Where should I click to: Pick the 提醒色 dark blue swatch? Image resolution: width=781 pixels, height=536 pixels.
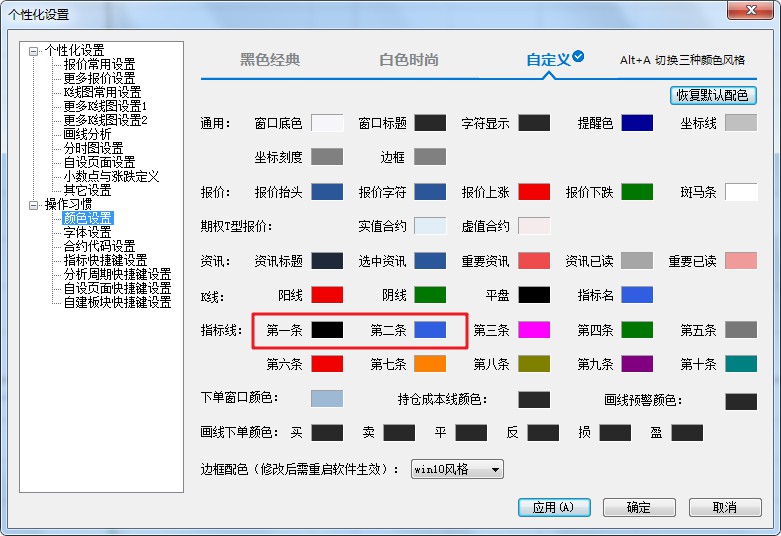coord(637,123)
